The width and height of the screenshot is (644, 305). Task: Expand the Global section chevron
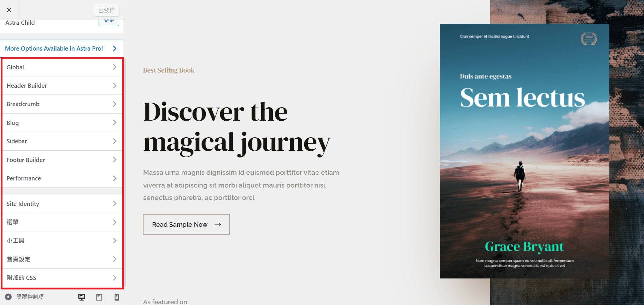[115, 67]
